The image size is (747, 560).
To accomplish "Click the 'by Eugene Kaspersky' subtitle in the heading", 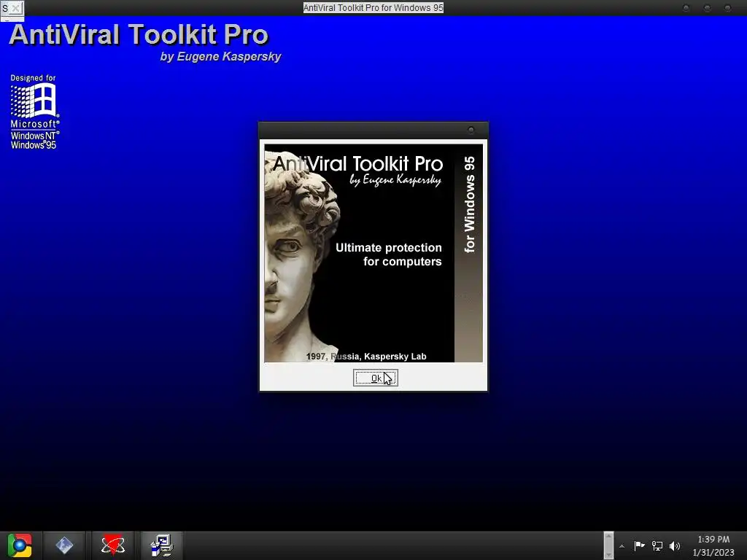I will [x=220, y=57].
